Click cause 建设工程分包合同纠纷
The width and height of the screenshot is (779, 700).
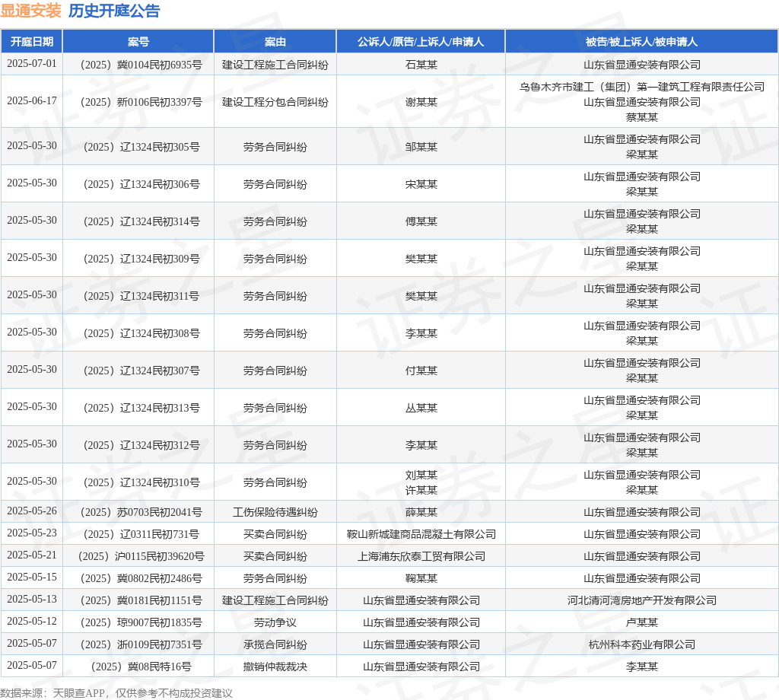pos(275,102)
